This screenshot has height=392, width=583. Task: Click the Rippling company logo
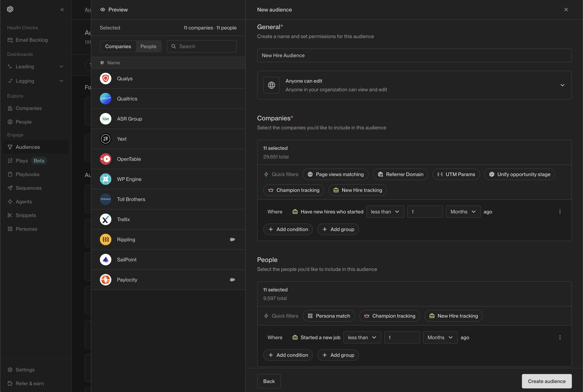[106, 239]
